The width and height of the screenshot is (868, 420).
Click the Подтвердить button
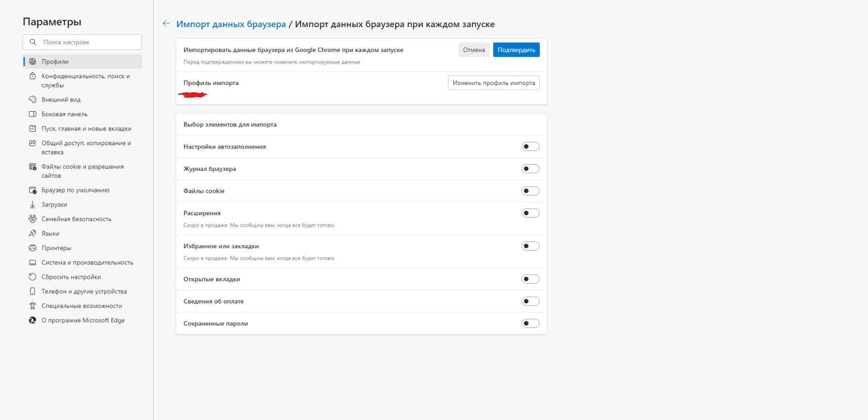coord(517,50)
